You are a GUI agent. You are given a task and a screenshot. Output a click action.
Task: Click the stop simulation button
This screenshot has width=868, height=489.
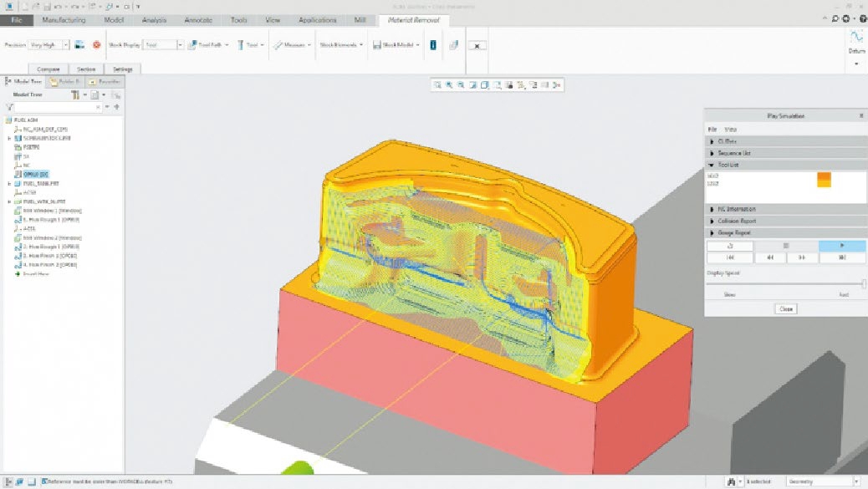click(x=785, y=246)
